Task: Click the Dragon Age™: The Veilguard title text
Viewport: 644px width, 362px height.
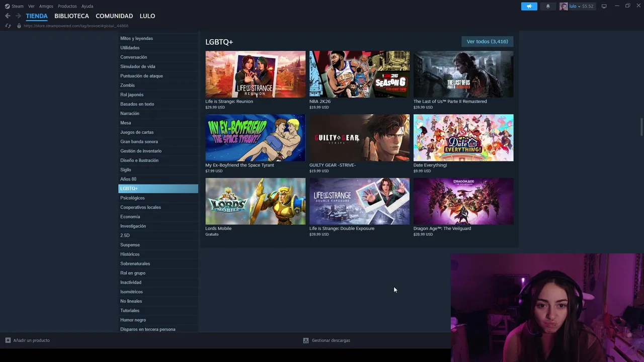Action: click(442, 228)
